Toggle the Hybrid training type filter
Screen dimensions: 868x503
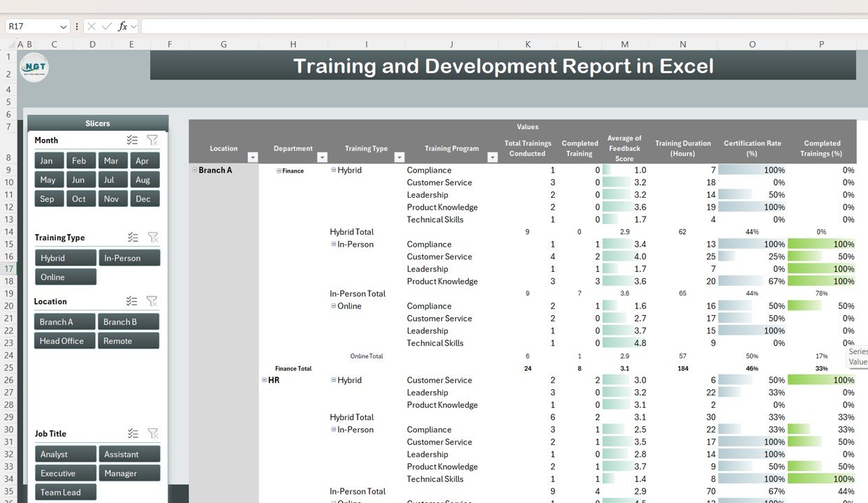coord(65,257)
